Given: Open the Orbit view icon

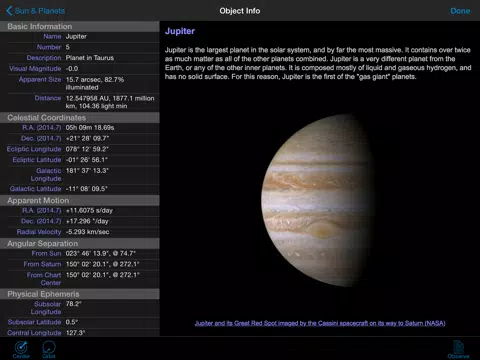Looking at the screenshot, I should coord(49,348).
